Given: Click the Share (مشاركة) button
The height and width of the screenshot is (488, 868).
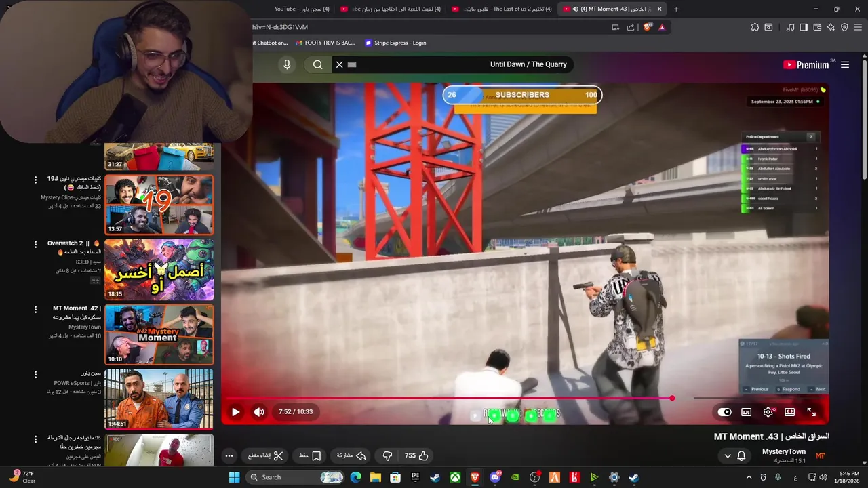Looking at the screenshot, I should [351, 455].
